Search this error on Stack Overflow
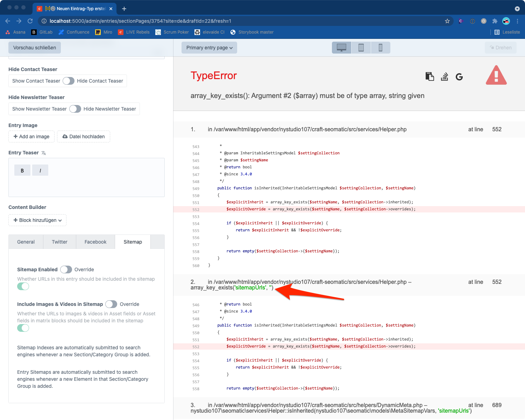Screen dimensions: 525x420 pyautogui.click(x=445, y=76)
